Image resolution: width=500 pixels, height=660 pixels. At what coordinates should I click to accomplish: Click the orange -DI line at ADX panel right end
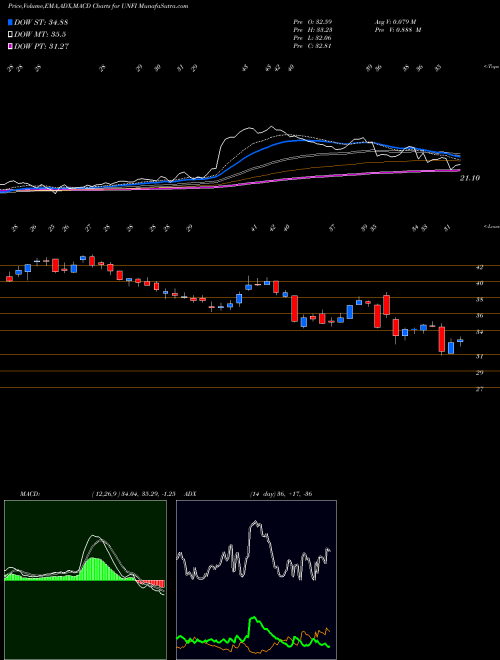[x=327, y=630]
